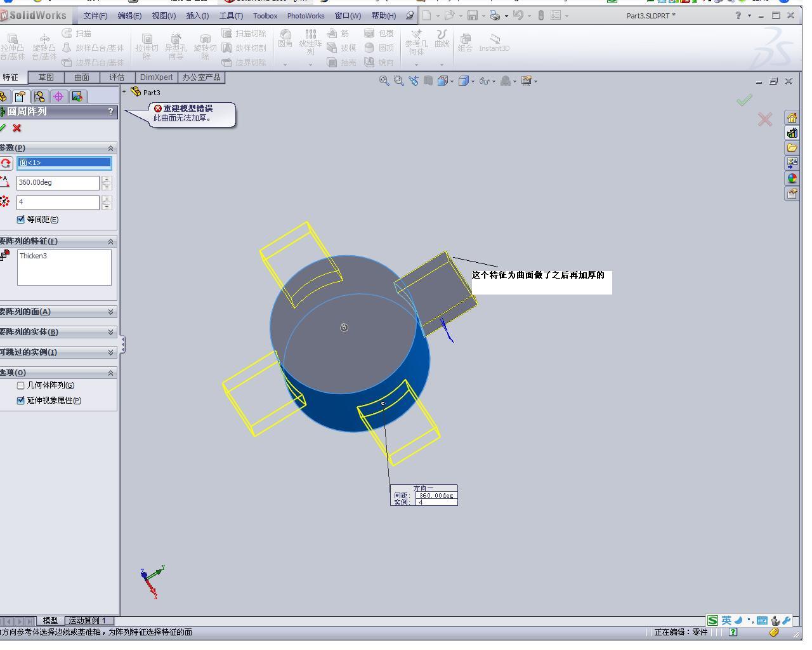
Task: Click the instance count field showing 4
Action: tap(58, 202)
